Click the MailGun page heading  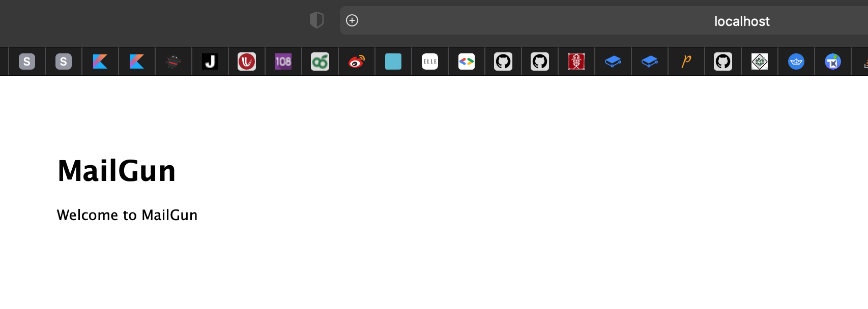[117, 170]
